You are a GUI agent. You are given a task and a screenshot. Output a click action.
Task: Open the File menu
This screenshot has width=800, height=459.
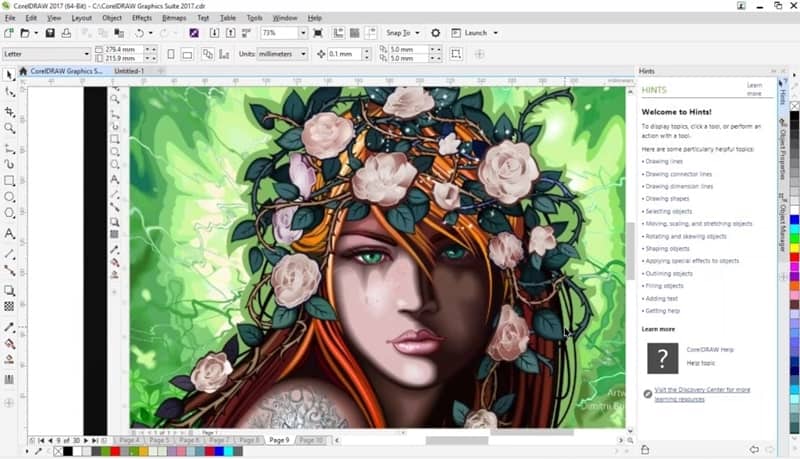pos(10,18)
